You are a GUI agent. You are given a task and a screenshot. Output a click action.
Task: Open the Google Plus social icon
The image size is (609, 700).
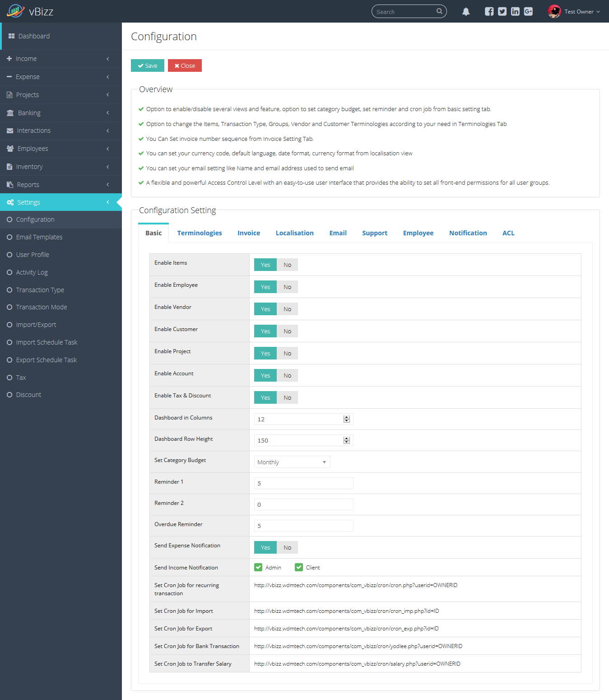coord(528,12)
